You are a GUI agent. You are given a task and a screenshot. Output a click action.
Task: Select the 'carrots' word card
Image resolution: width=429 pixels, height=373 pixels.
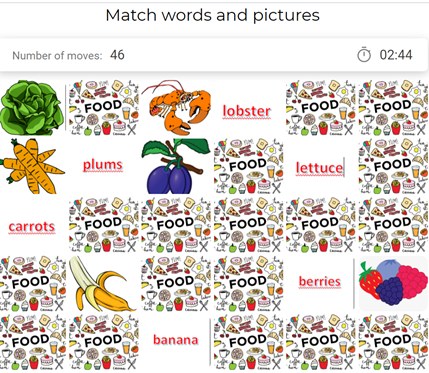pos(32,226)
